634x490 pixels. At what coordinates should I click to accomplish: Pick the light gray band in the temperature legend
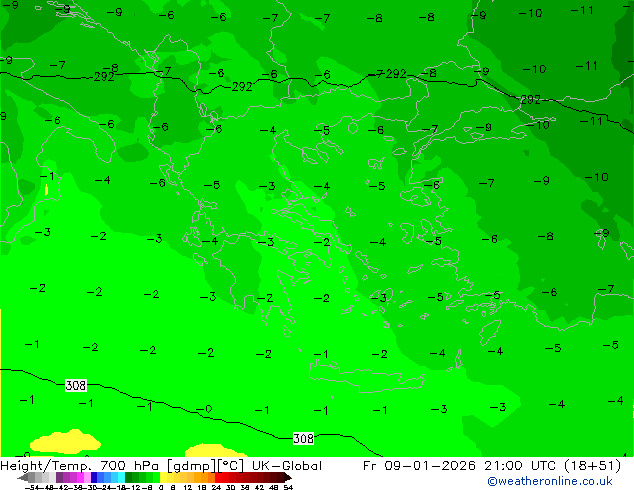[x=52, y=477]
